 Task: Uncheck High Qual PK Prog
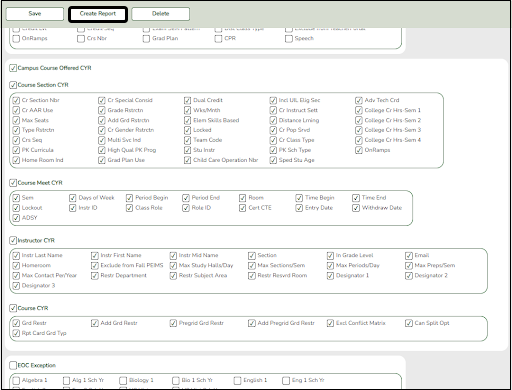tap(102, 150)
